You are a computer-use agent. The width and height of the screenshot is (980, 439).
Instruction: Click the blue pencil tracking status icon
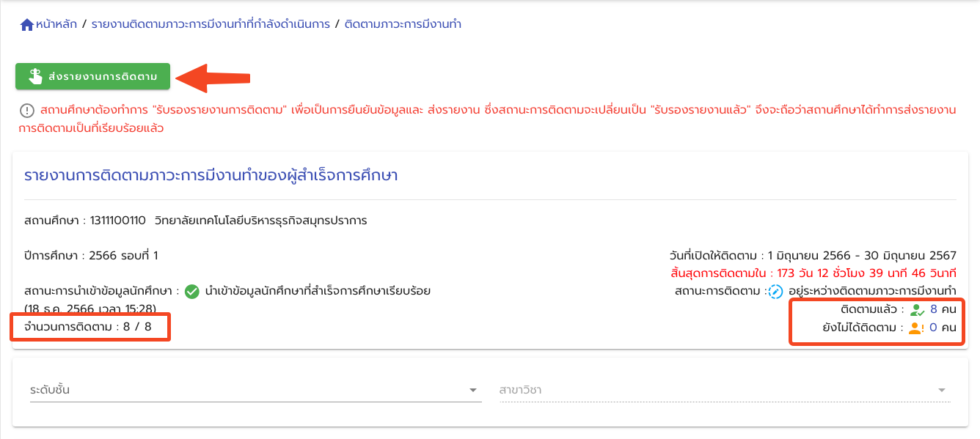point(775,292)
